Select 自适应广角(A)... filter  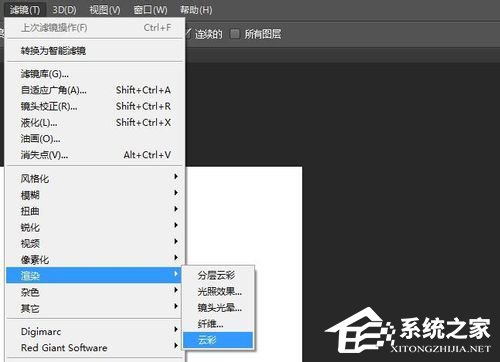click(x=95, y=90)
